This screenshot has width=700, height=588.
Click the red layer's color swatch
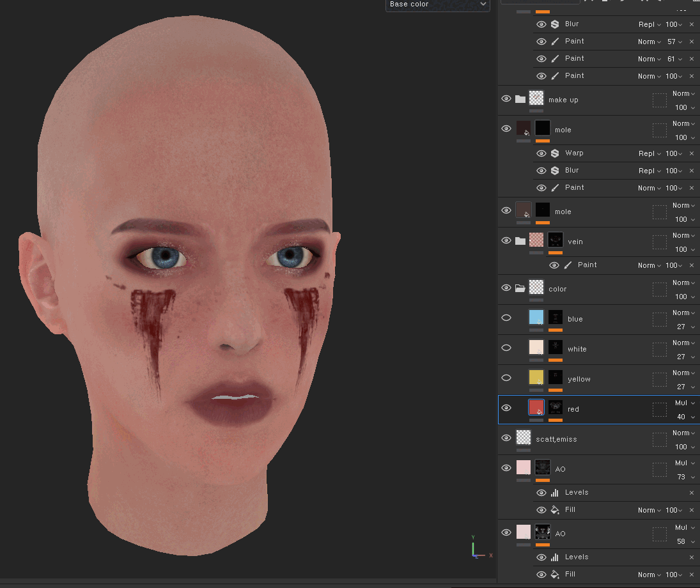tap(536, 408)
